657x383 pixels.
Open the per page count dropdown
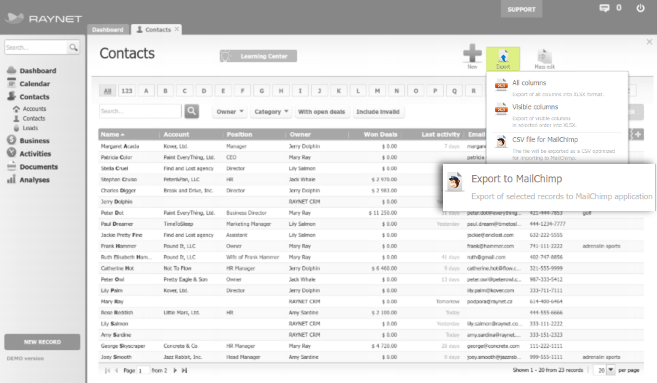click(x=610, y=370)
